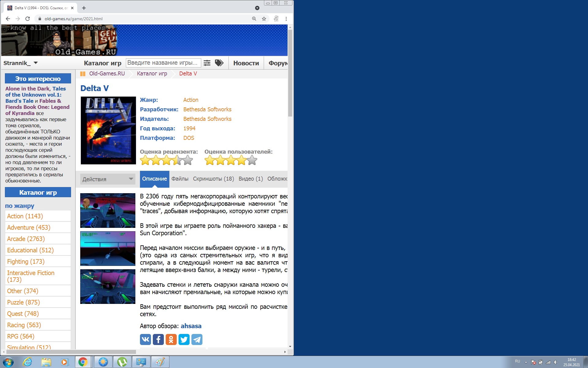Expand the Действия dropdown
This screenshot has width=588, height=368.
107,179
